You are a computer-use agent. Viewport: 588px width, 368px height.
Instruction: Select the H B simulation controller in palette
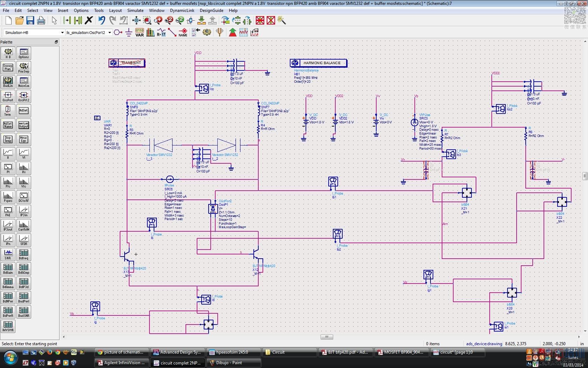[x=8, y=53]
